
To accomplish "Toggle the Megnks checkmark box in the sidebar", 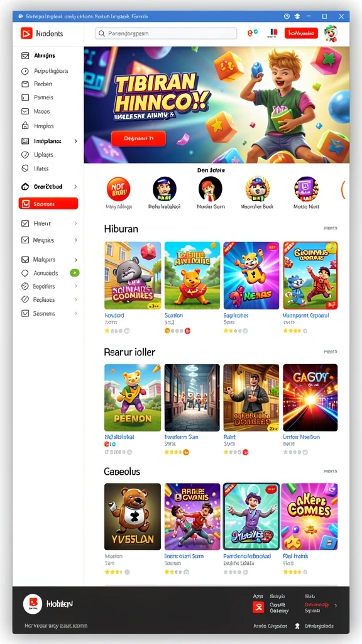I will (25, 240).
